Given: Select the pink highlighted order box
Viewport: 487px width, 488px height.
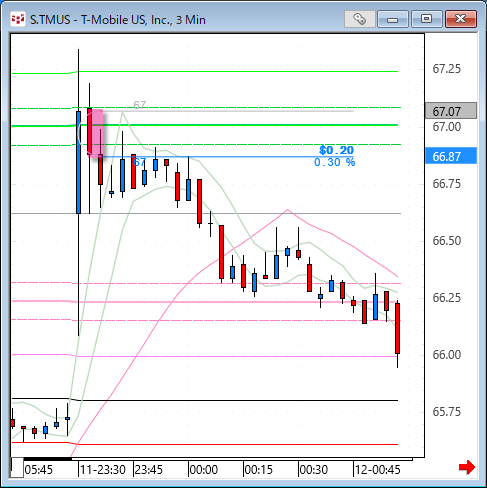Looking at the screenshot, I should (x=97, y=133).
